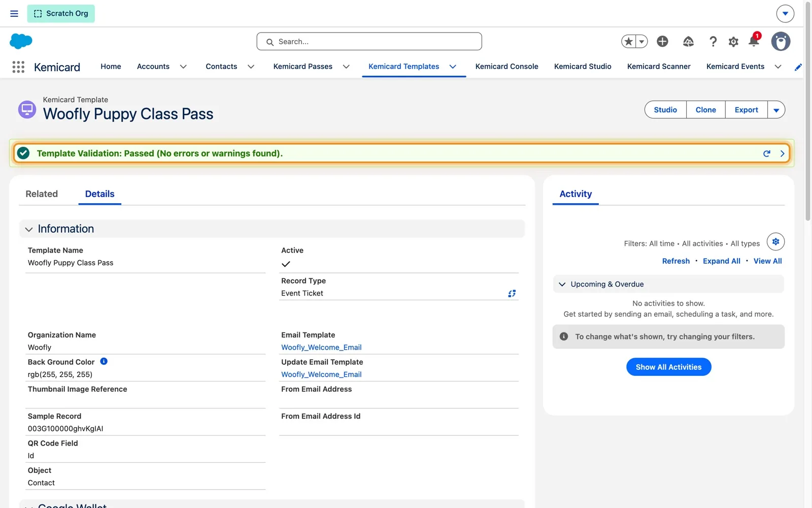
Task: Open the Kemicard Console nav tab
Action: tap(506, 67)
